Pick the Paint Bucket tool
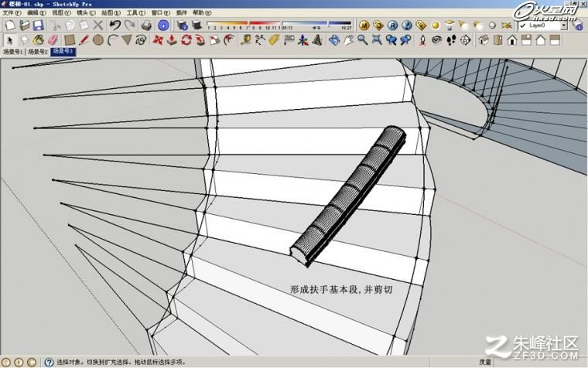Viewport: 588px width, 368px height. coord(39,39)
